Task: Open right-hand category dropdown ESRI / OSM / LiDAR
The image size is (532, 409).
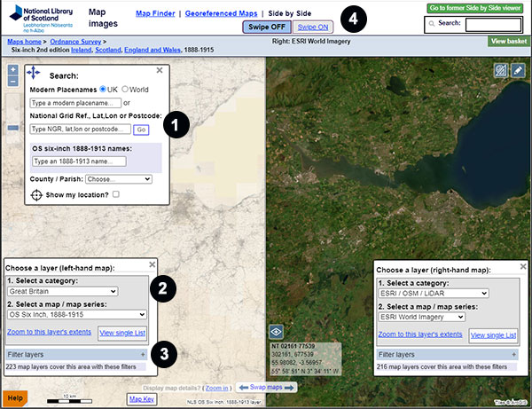Action: [434, 294]
